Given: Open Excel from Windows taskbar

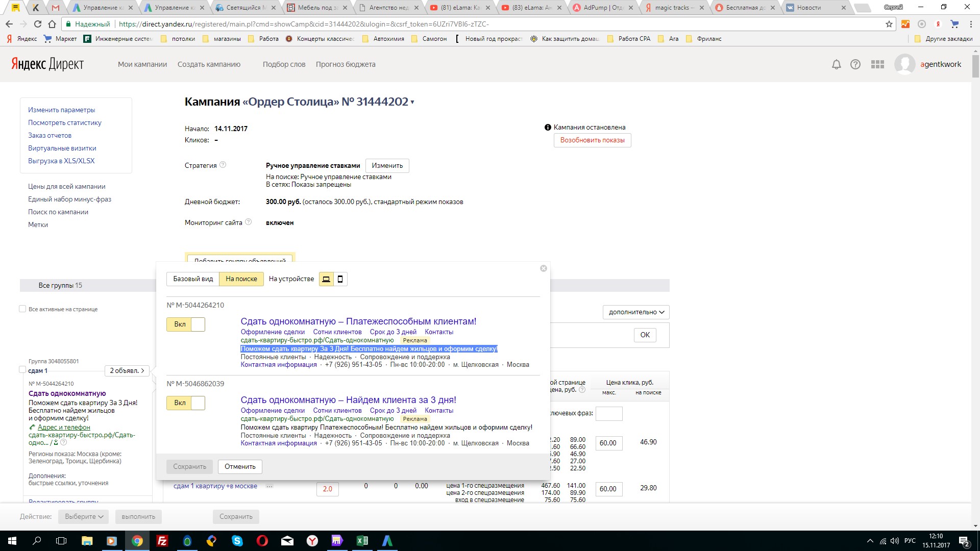Looking at the screenshot, I should tap(362, 541).
